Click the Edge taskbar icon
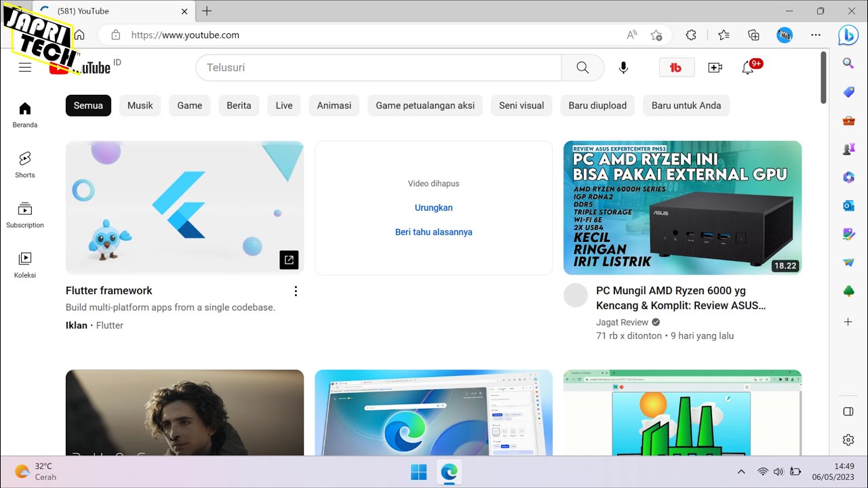The width and height of the screenshot is (868, 488). [449, 472]
